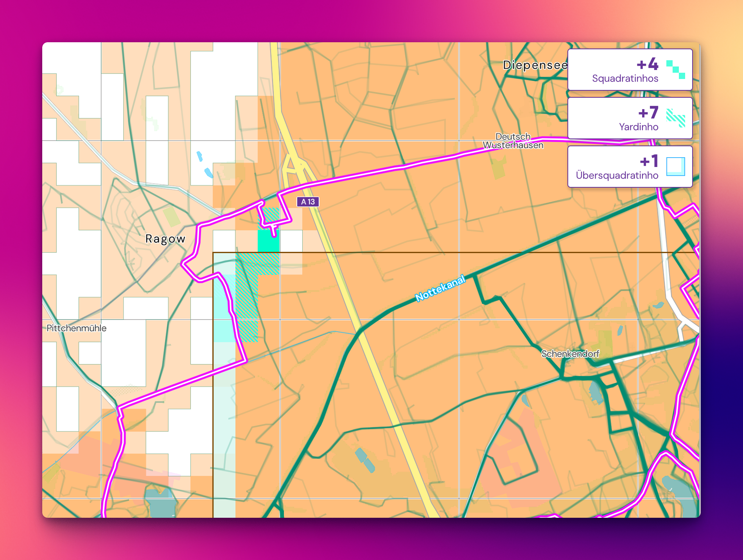Click the Pittchenmühle place label

pos(76,328)
